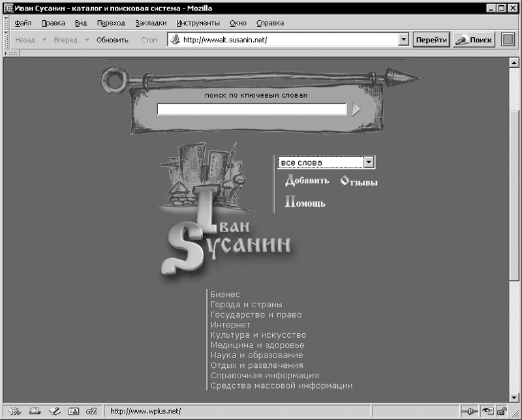
Task: Open the Медицина и здоровье category
Action: [257, 345]
